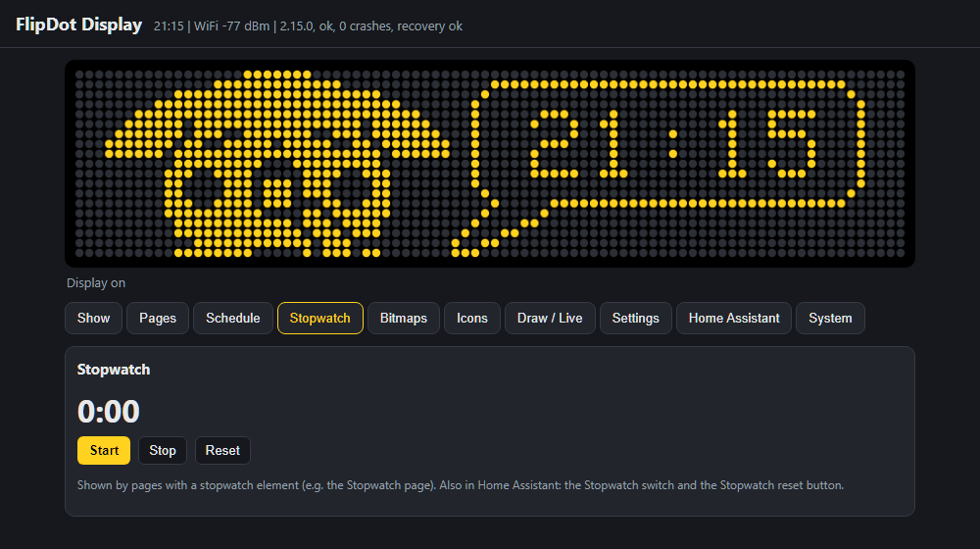Switch to Draw / Live tab
This screenshot has height=549, width=980.
[550, 318]
